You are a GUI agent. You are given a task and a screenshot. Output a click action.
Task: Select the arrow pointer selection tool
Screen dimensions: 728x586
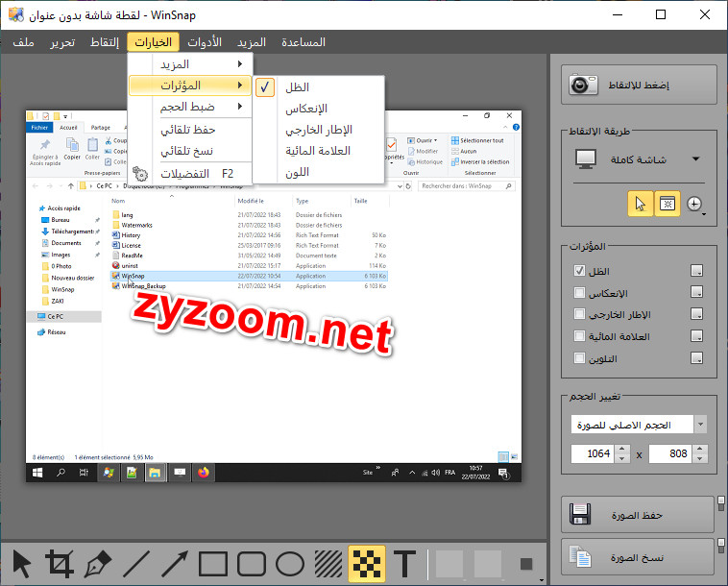21,564
